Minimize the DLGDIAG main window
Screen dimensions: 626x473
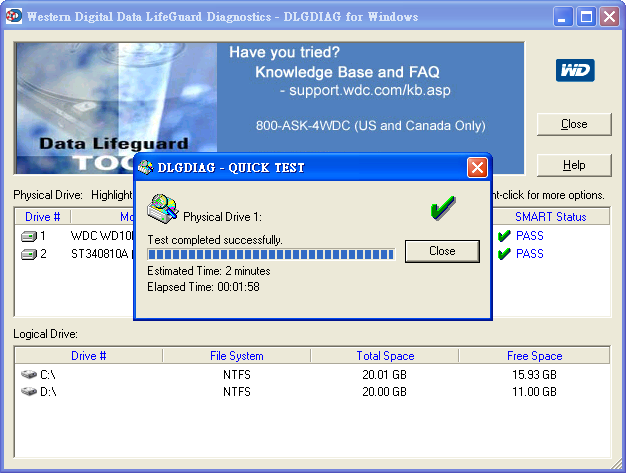coord(562,17)
